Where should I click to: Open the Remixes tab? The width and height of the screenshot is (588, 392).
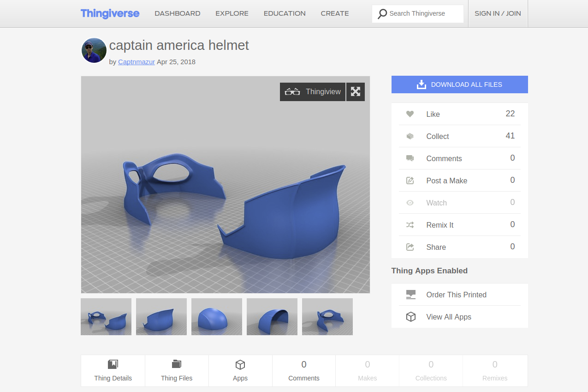[495, 371]
